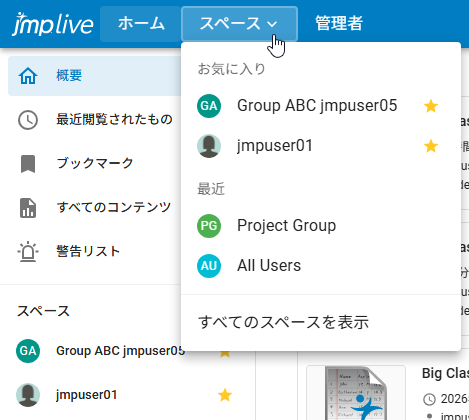
Task: Click the teal AU avatar icon
Action: tap(209, 266)
